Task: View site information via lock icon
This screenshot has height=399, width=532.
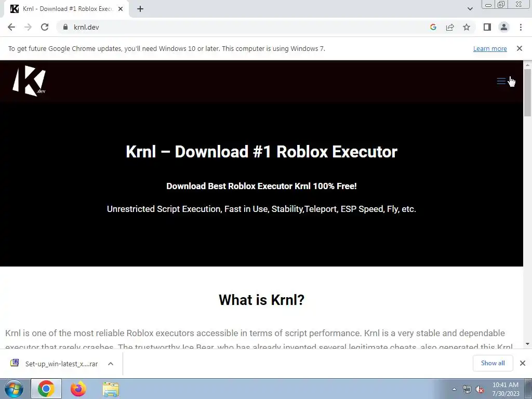Action: point(65,27)
